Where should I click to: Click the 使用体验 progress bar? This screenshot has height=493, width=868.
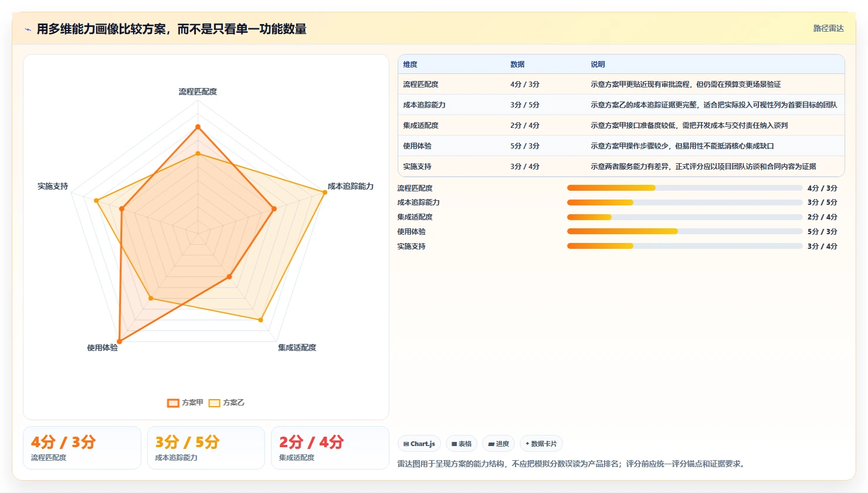point(684,231)
